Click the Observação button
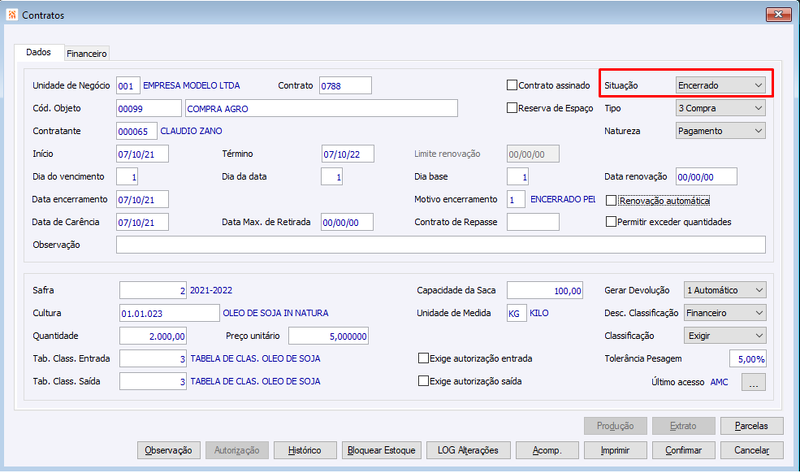Screen dimensions: 800x473 click(168, 451)
